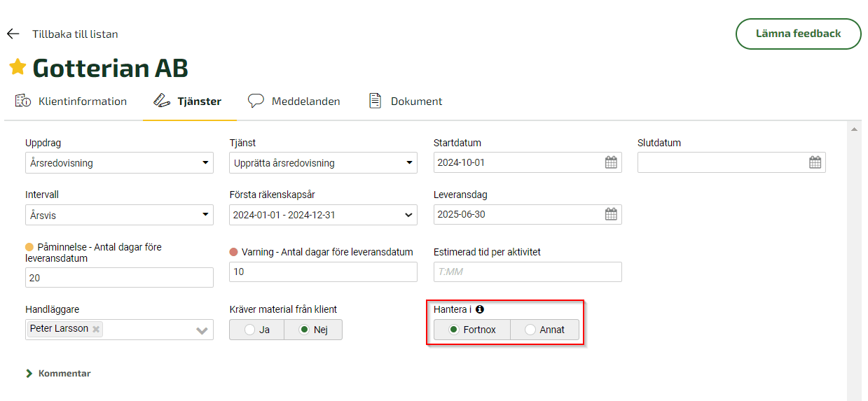This screenshot has width=868, height=401.
Task: Open the Tjänst dropdown
Action: [323, 163]
